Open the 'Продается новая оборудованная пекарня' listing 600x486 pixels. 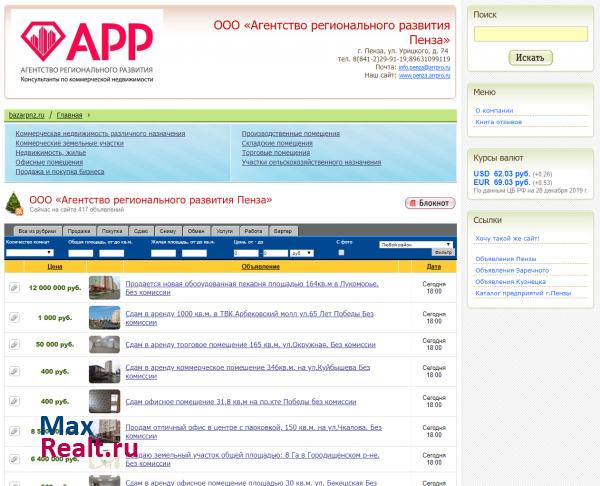[252, 288]
